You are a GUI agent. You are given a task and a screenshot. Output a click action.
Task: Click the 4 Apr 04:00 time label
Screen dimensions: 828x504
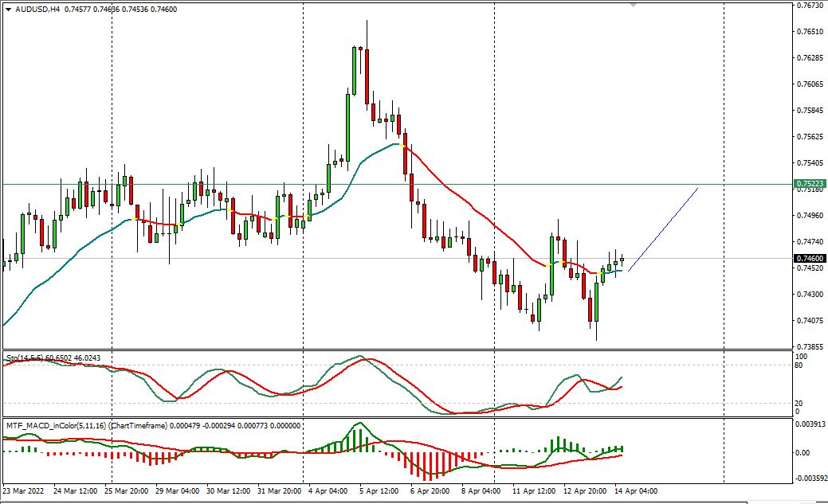[328, 490]
